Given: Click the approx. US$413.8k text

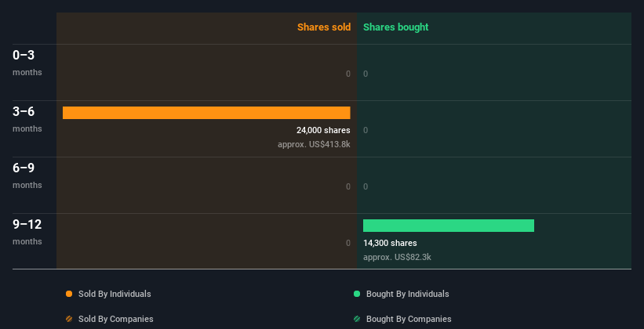Looking at the screenshot, I should tap(314, 144).
